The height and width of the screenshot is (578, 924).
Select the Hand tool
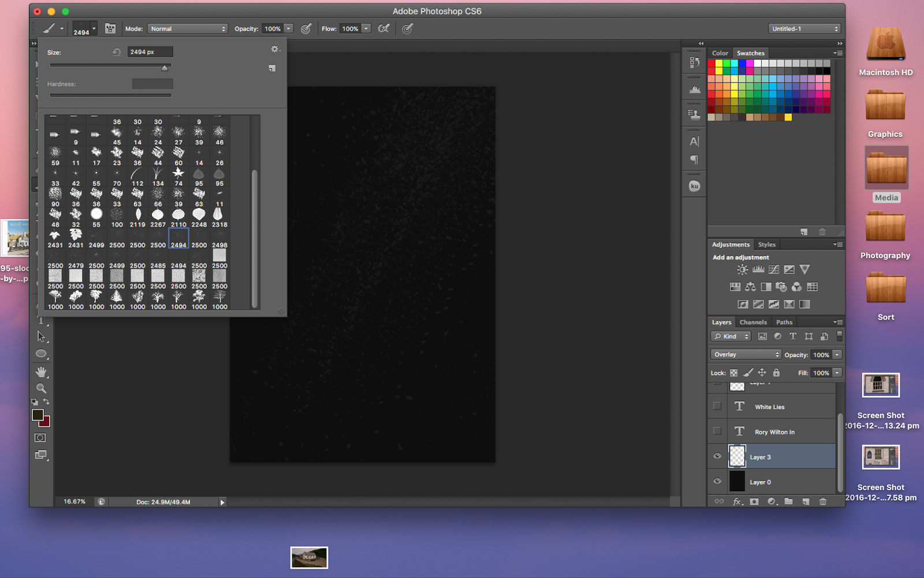(x=41, y=372)
